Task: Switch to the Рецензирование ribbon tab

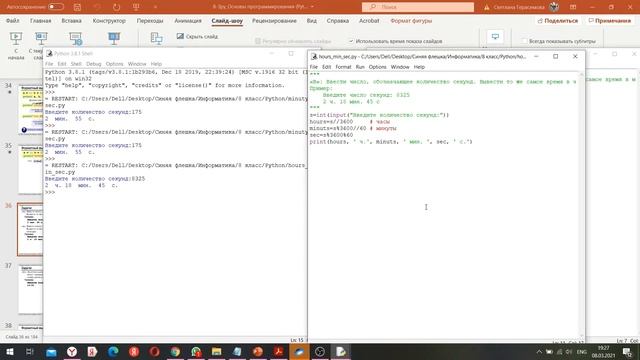Action: [274, 21]
